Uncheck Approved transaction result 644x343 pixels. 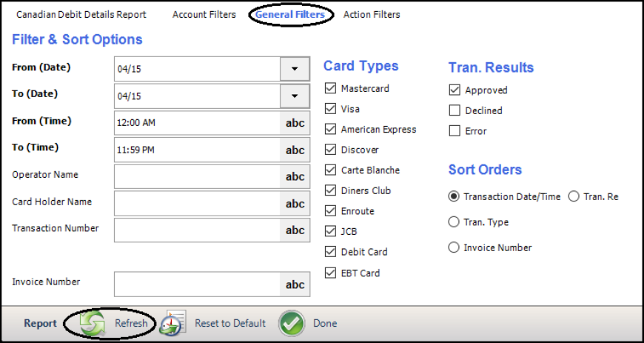455,90
